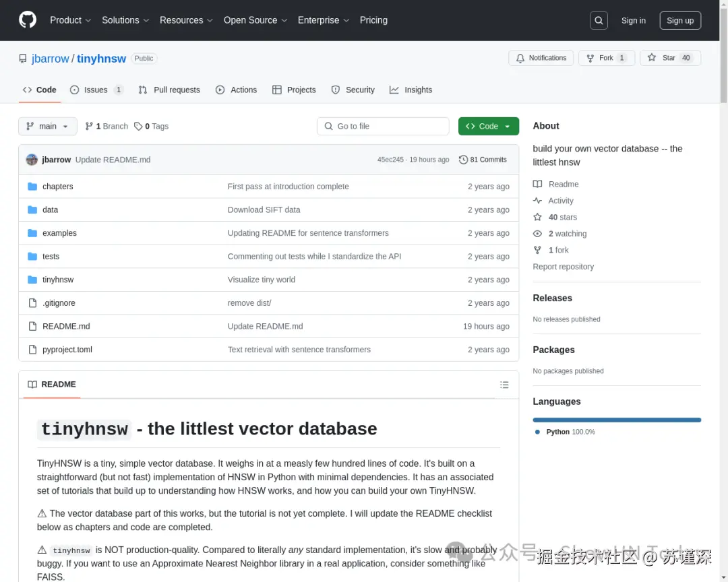
Task: Click Report repository link
Action: tap(563, 266)
